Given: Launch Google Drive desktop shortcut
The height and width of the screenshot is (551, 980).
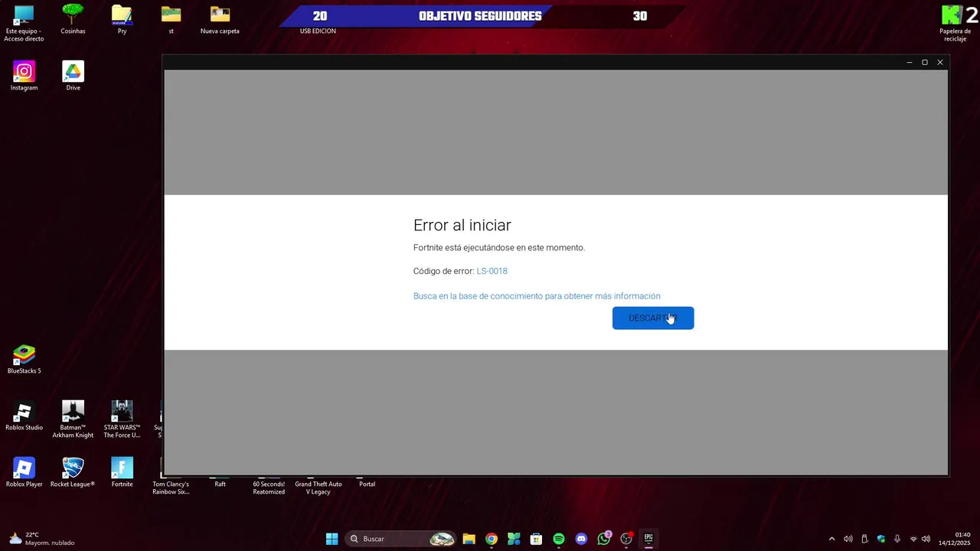Looking at the screenshot, I should 73,76.
